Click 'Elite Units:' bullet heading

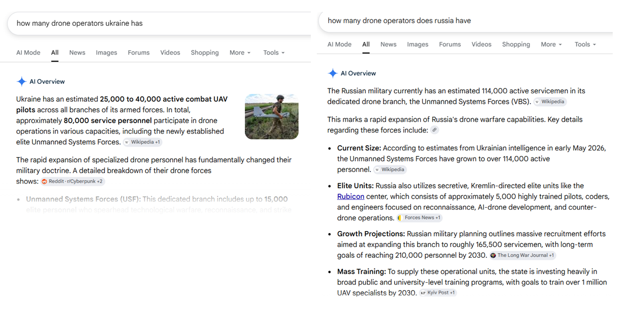click(356, 186)
